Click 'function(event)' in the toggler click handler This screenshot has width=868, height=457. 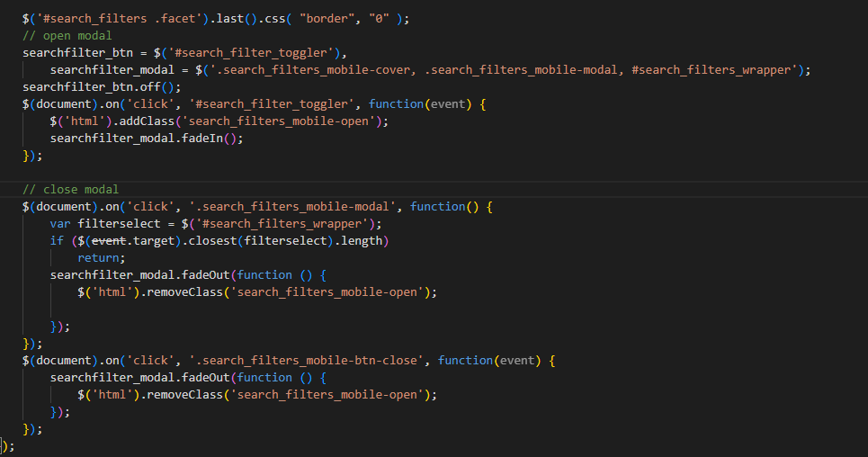[x=420, y=104]
